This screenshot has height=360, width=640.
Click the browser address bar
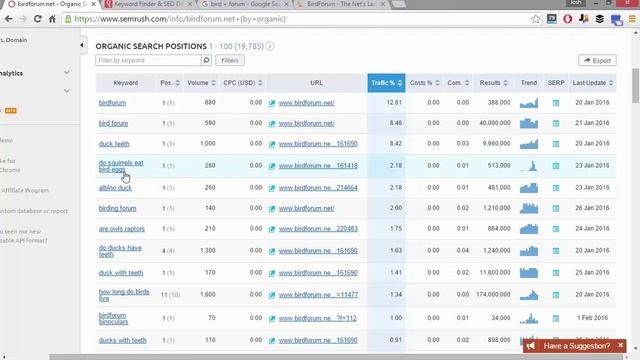[298, 19]
